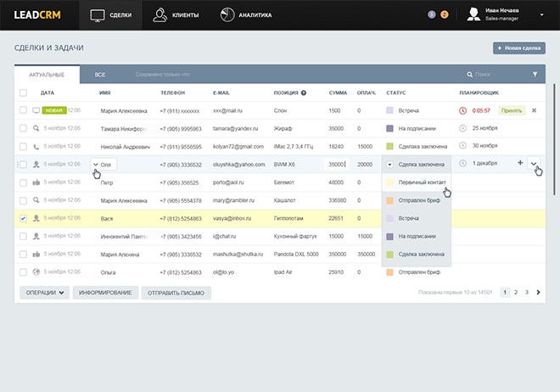The height and width of the screenshot is (392, 560).
Task: Check the checkbox for Тамара Никифоровна row
Action: 23,128
